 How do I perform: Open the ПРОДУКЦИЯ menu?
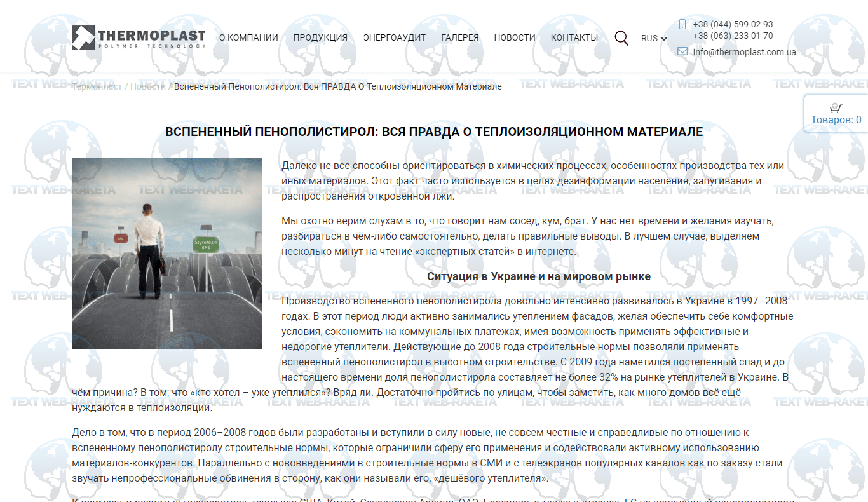(320, 37)
